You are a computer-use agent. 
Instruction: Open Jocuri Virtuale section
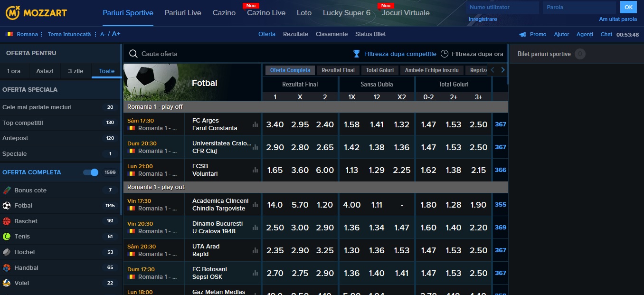406,13
